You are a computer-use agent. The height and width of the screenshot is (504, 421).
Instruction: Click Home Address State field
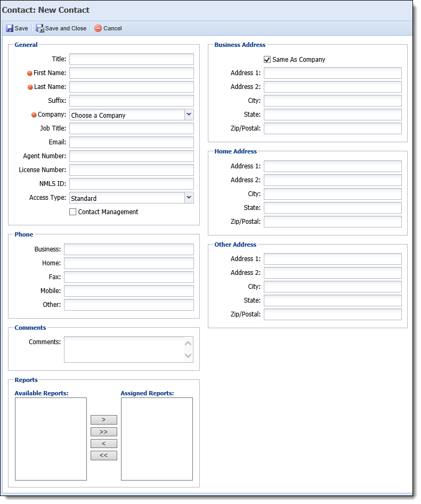(x=333, y=208)
